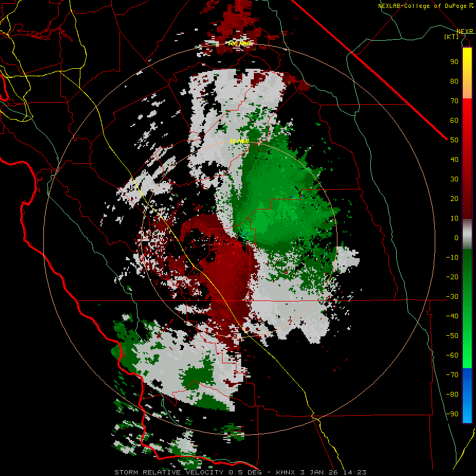Click the 80 value on color scale

click(454, 81)
